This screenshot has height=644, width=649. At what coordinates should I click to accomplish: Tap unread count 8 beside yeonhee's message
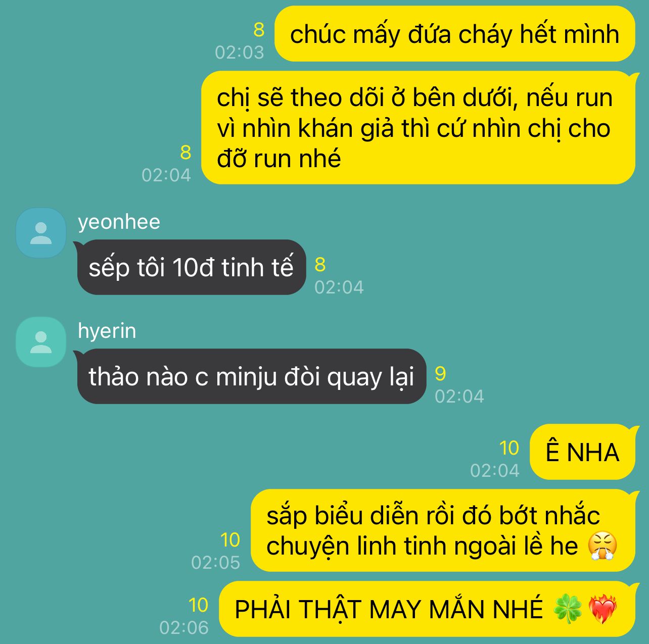point(320,264)
